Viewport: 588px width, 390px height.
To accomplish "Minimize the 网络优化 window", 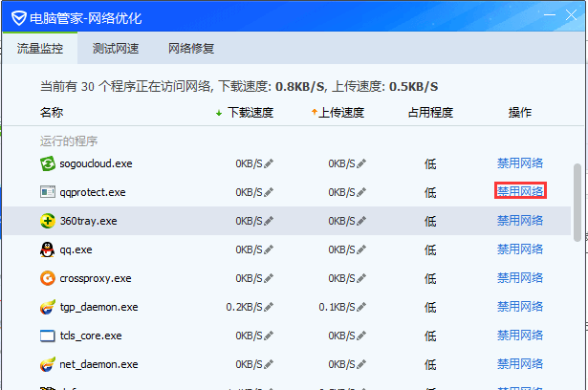I will pos(550,15).
